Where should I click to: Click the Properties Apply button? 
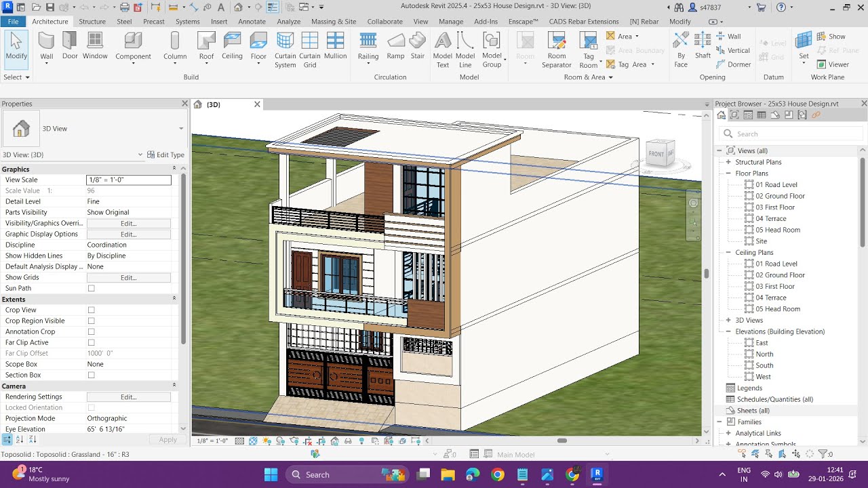tap(167, 439)
